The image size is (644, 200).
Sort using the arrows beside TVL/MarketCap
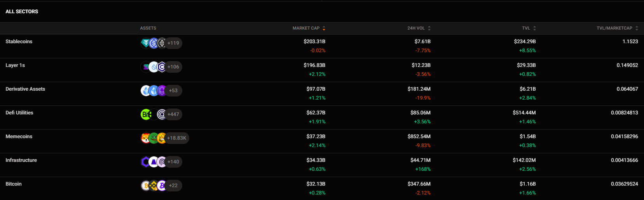point(637,28)
